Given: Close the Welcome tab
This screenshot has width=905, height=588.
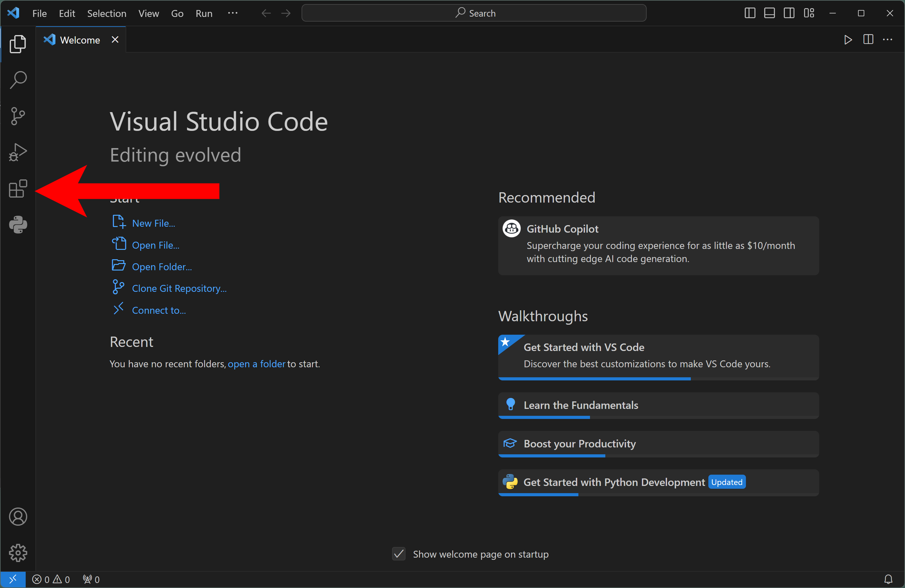Looking at the screenshot, I should coord(115,39).
